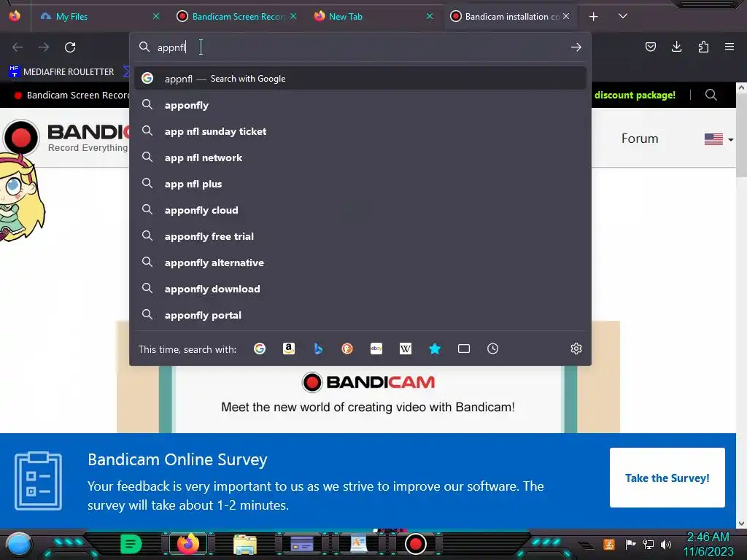Search with DuckDuckGo one-off engine icon

click(x=347, y=349)
